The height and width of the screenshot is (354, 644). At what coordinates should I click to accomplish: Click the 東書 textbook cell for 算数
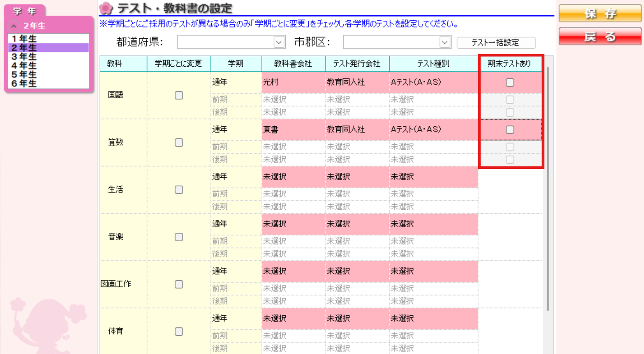pos(293,129)
